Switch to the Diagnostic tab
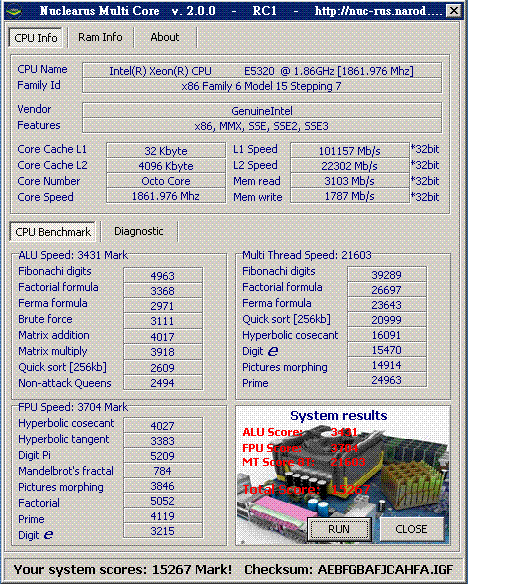This screenshot has width=512, height=584. (139, 231)
